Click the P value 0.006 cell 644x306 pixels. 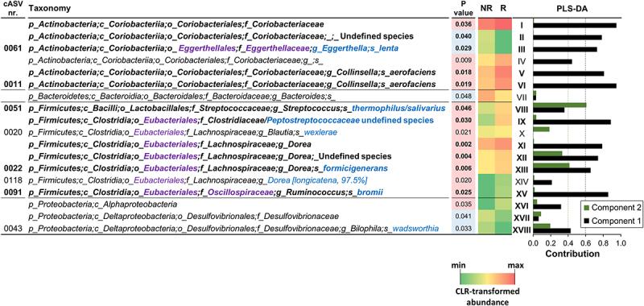(463, 168)
